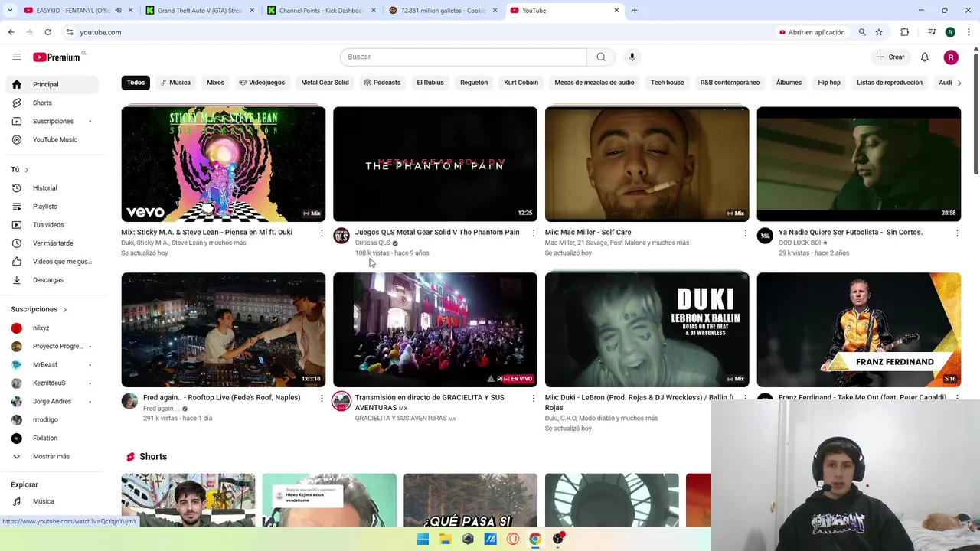This screenshot has height=551, width=980.
Task: Click the YouTube Premium logo
Action: coord(56,57)
